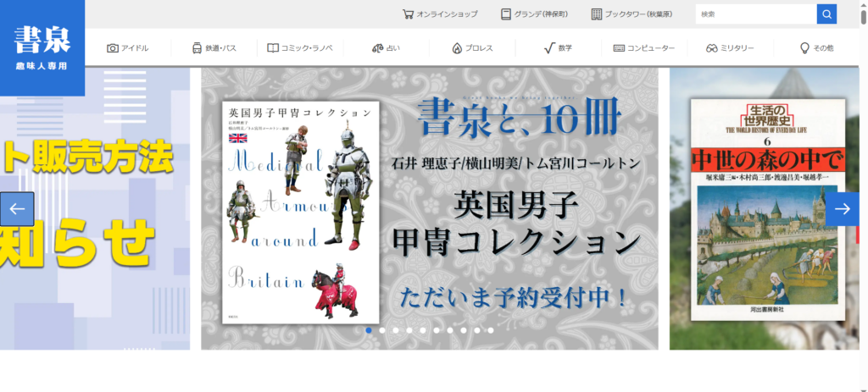
Task: Open the コンピューター category menu
Action: pyautogui.click(x=644, y=48)
